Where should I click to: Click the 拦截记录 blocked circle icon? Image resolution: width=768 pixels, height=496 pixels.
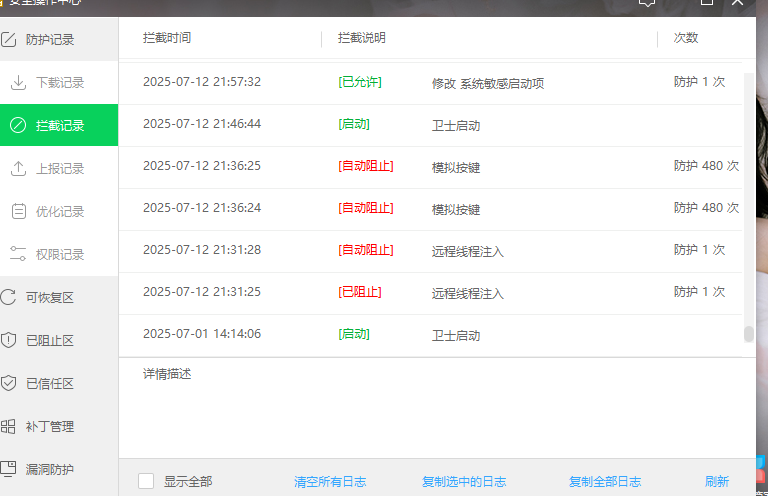click(x=18, y=126)
